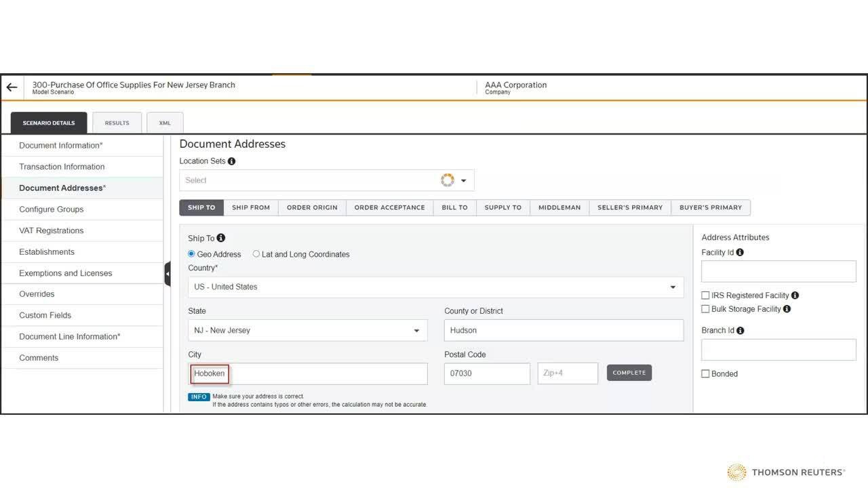868x488 pixels.
Task: Enable the IRS Registered Facility checkbox
Action: [x=705, y=296]
